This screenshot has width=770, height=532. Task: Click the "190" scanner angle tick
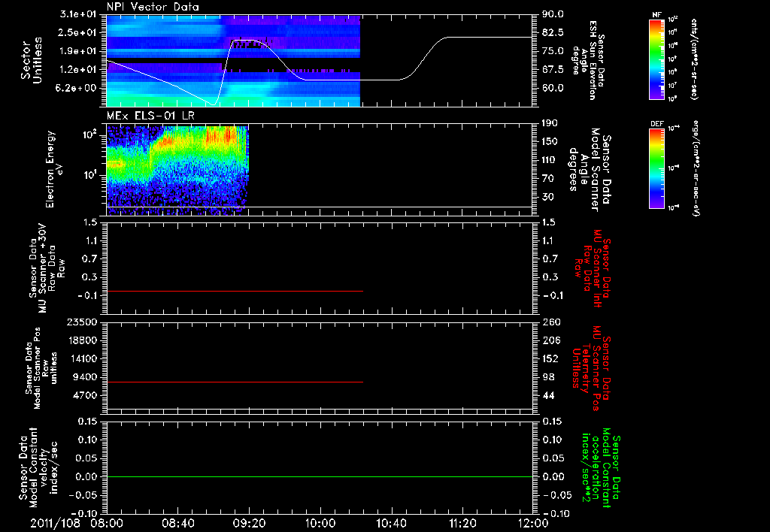tap(550, 123)
